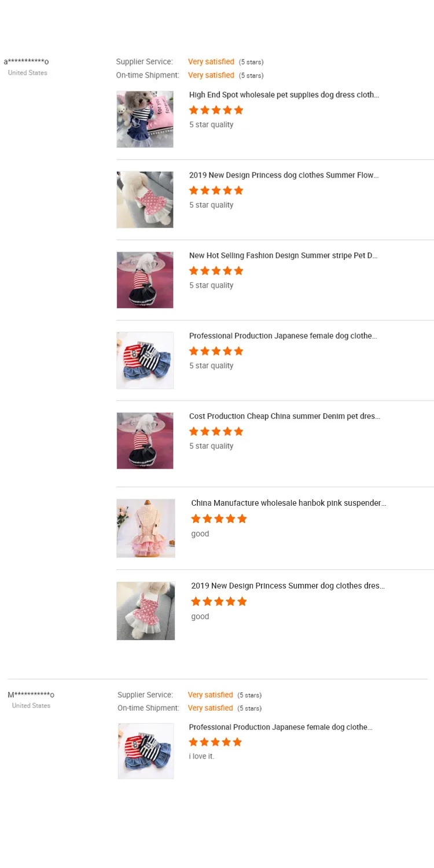View the hanbok pink suspender dress image
Viewport: 434px width, 868px height.
point(146,528)
